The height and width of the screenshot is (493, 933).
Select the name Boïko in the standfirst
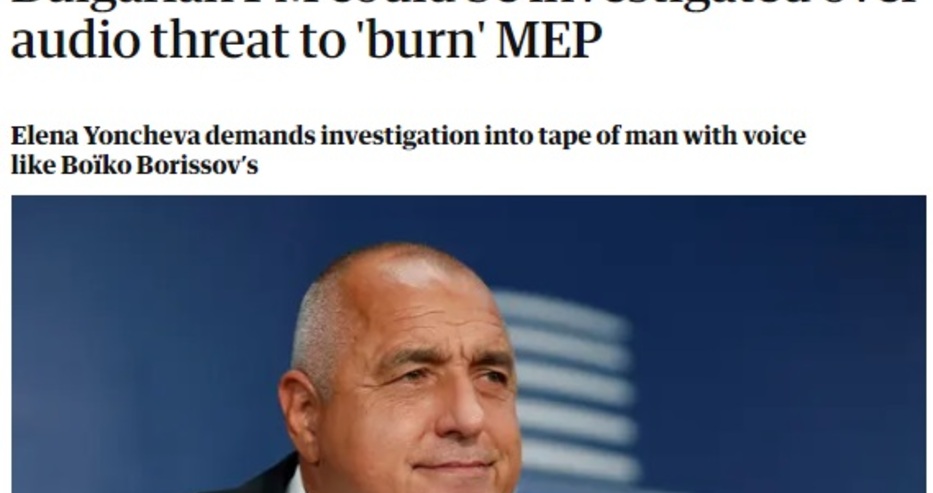95,165
